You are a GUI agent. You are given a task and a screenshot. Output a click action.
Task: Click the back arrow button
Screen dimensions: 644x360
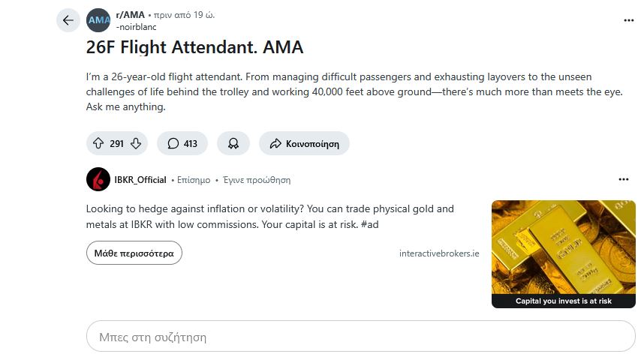point(68,20)
